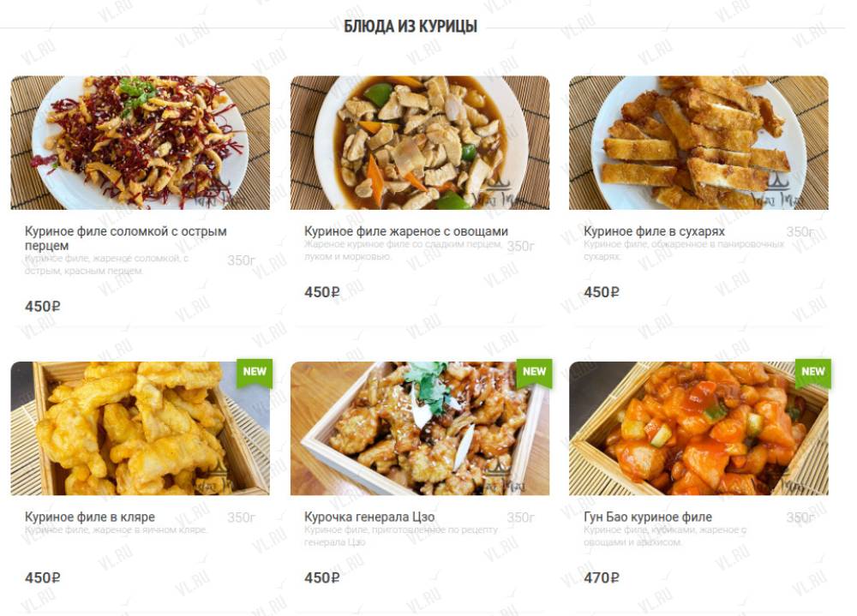Click the 450₽ price of Куриное филе в сухарях
The width and height of the screenshot is (857, 616).
tap(602, 292)
